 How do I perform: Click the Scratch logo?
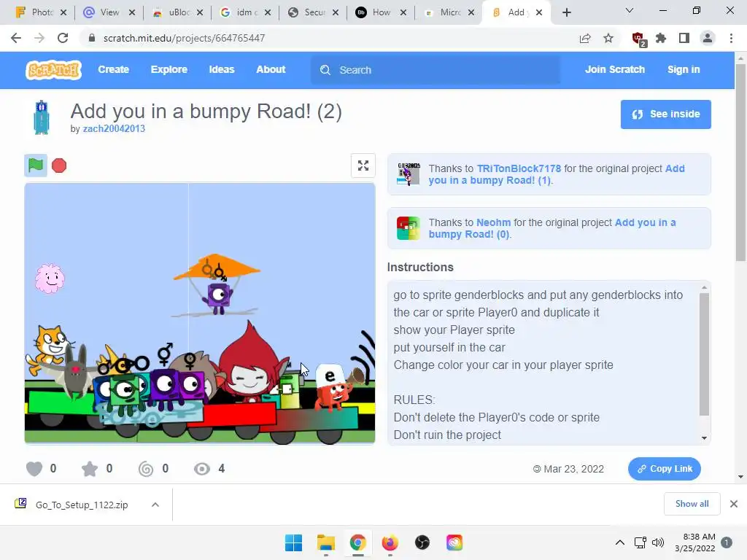tap(53, 70)
